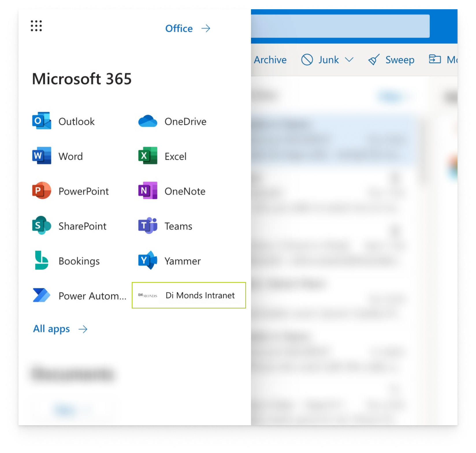
Task: Select the Outlook label
Action: [77, 121]
